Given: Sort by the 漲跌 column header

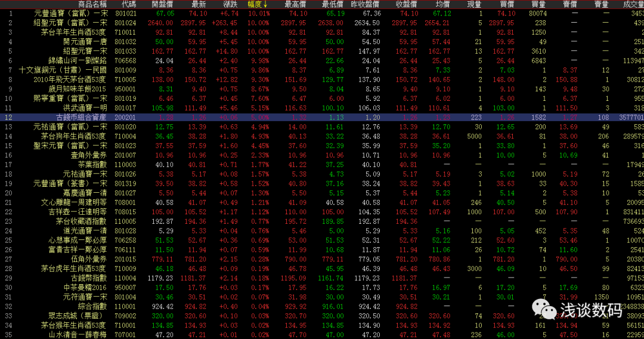Looking at the screenshot, I should tap(230, 4).
